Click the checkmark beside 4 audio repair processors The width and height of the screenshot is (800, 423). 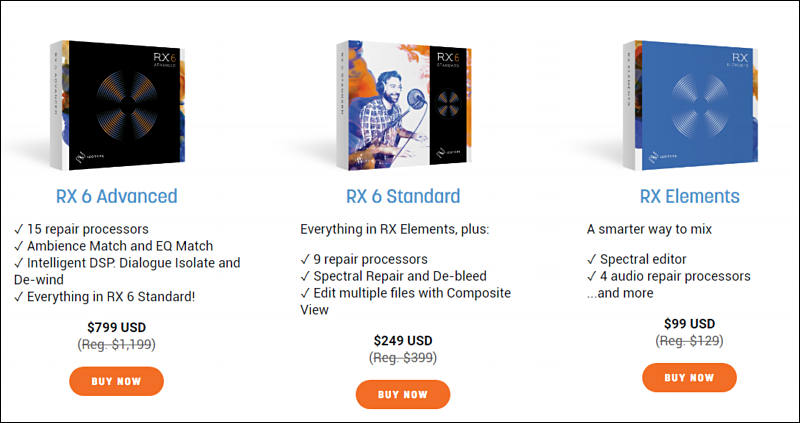click(x=592, y=276)
